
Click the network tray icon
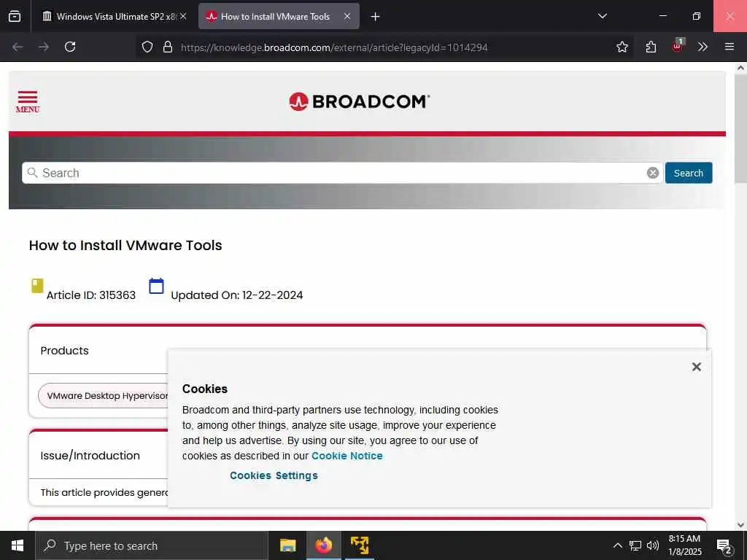point(635,545)
